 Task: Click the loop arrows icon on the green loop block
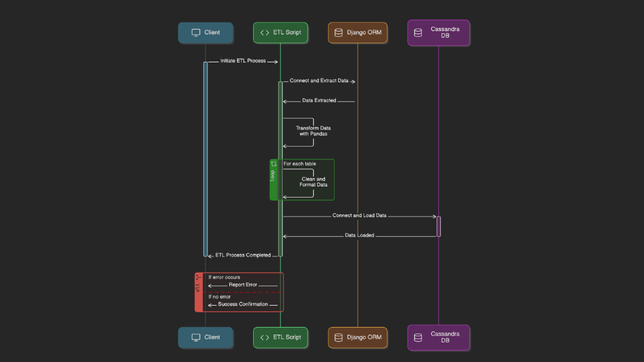click(x=273, y=163)
